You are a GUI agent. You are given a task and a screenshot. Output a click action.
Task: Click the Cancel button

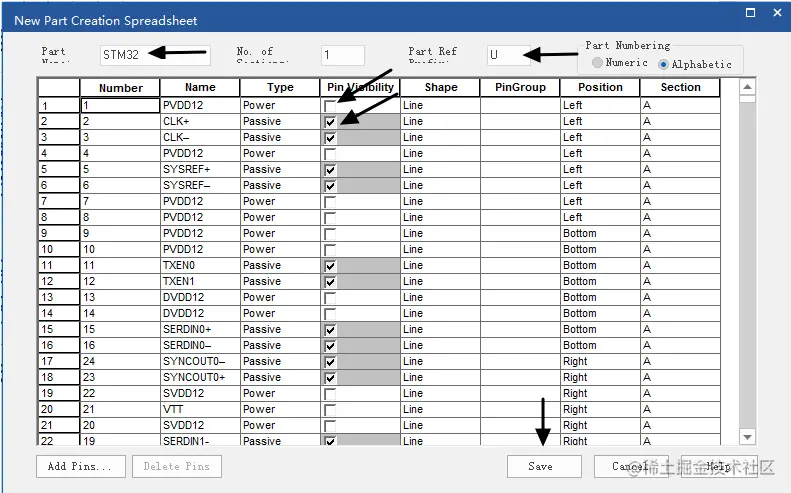pos(631,466)
